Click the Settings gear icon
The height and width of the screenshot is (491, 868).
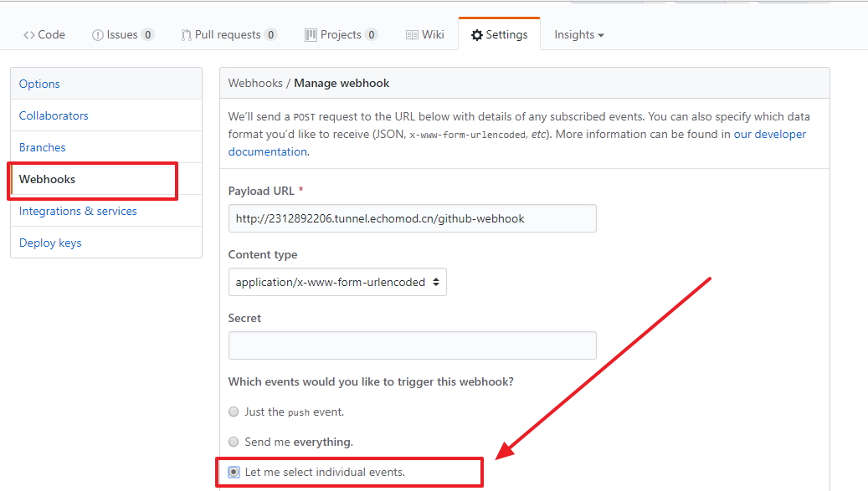pyautogui.click(x=476, y=35)
